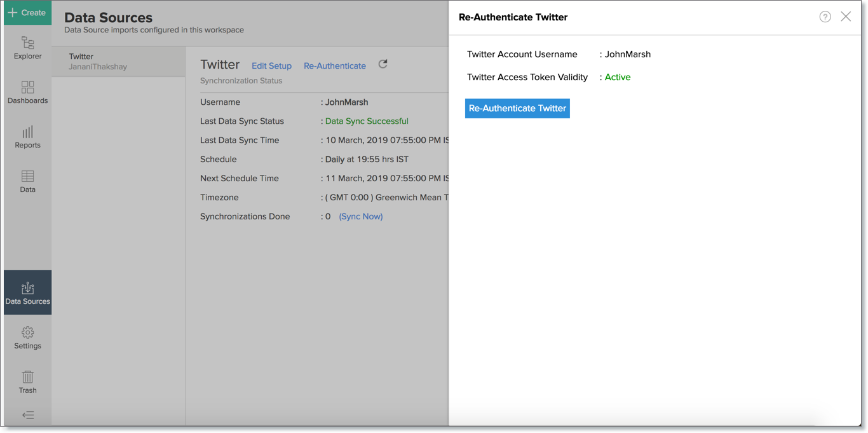The width and height of the screenshot is (868, 433).
Task: Click the Re-Authenticate link beside Twitter
Action: coord(335,65)
